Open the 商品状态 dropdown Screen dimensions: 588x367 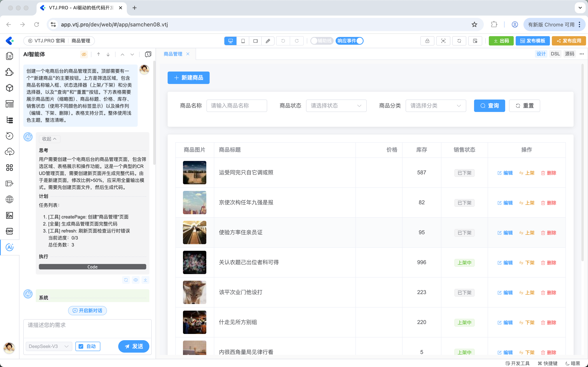coord(336,106)
